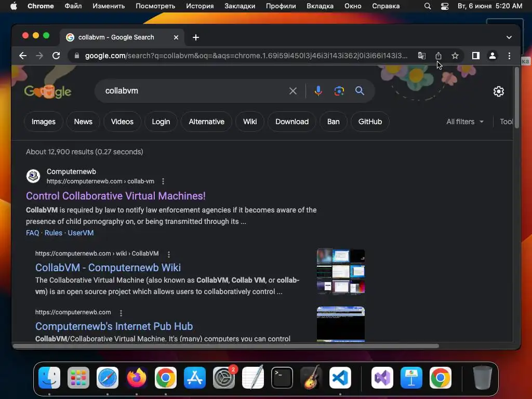
Task: Toggle the Chrome side panel
Action: click(x=476, y=56)
